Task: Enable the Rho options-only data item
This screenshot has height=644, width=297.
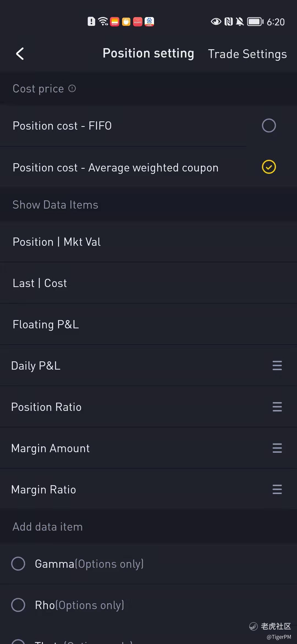Action: [18, 605]
